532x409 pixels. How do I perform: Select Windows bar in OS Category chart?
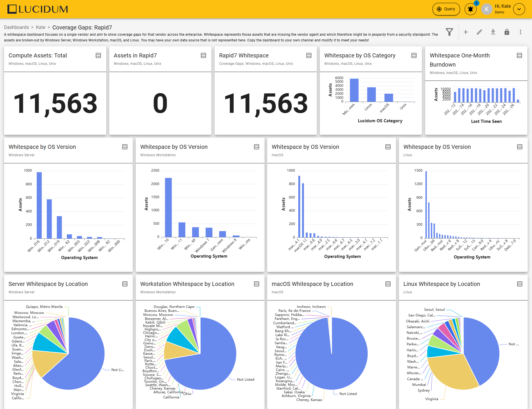354,90
